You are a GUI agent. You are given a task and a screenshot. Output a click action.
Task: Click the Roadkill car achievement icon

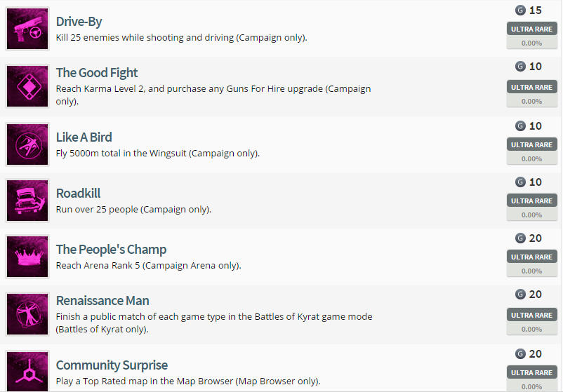click(x=27, y=201)
